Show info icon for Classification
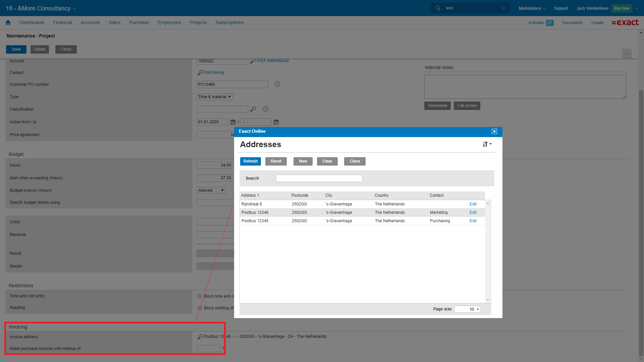Image resolution: width=644 pixels, height=362 pixels. pyautogui.click(x=266, y=109)
